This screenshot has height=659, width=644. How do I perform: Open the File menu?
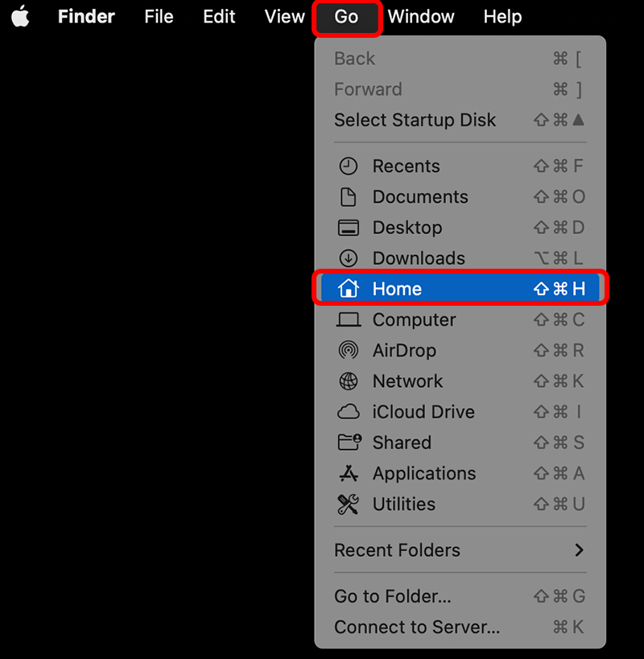click(x=159, y=17)
